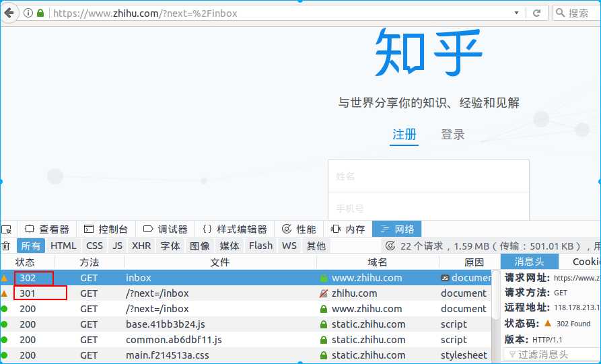The height and width of the screenshot is (364, 601).
Task: Click lock icon in common.ab6dbf11.js row
Action: 324,340
